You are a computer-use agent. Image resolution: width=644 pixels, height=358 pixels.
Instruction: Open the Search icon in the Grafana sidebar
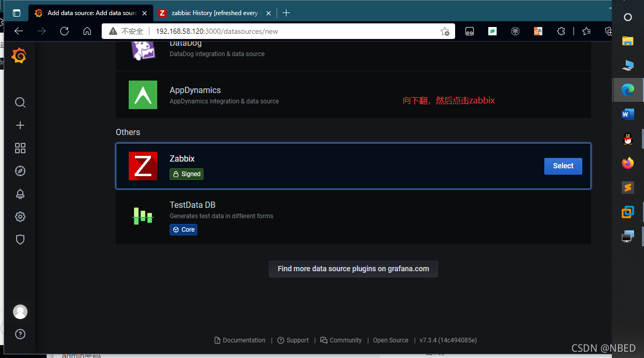[x=20, y=102]
